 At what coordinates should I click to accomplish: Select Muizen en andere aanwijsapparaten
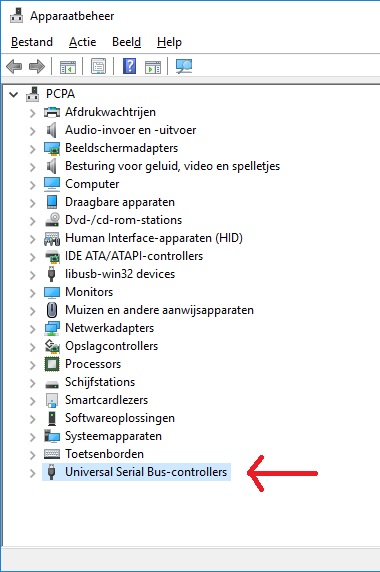pos(159,310)
